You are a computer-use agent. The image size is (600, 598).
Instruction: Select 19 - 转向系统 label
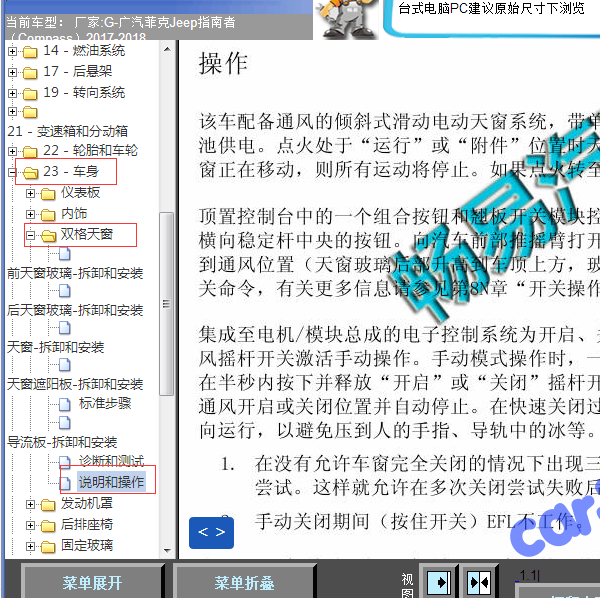(x=84, y=92)
